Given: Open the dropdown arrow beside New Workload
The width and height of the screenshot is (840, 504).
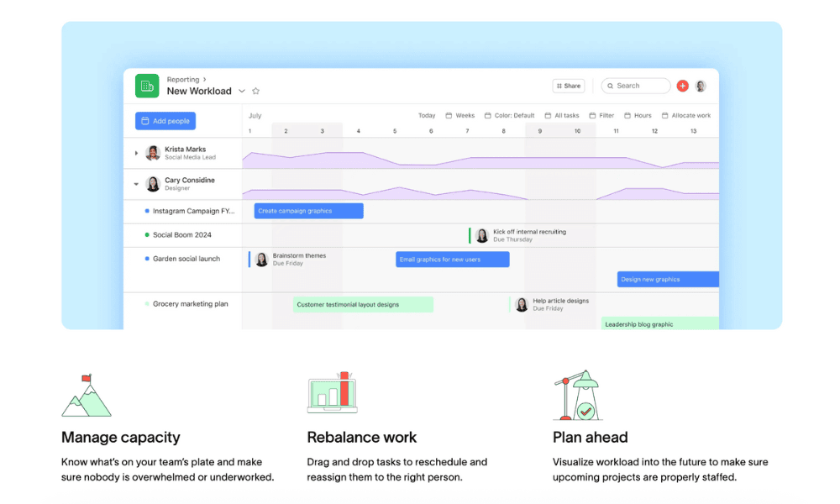Looking at the screenshot, I should tap(242, 92).
